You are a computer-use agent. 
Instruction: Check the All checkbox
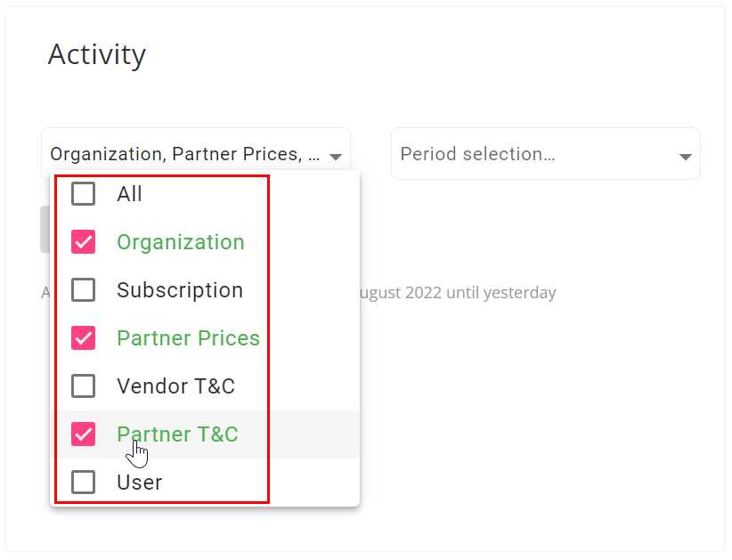click(x=83, y=194)
